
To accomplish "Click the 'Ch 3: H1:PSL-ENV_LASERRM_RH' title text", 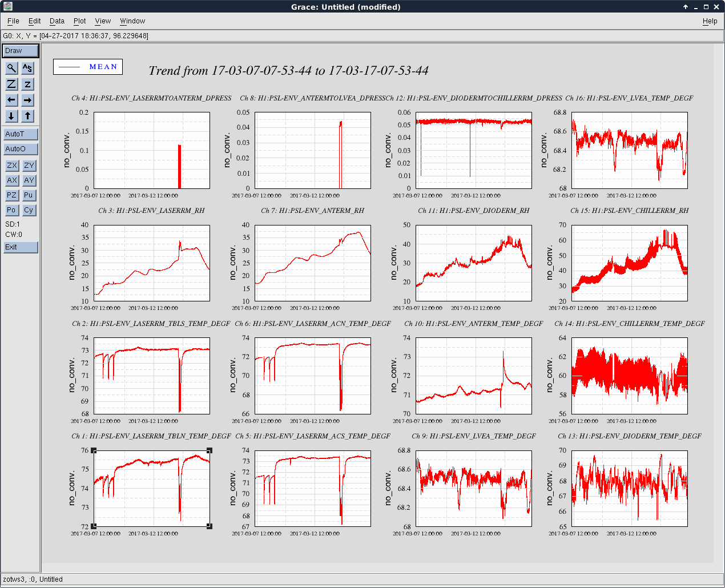I will pos(151,211).
